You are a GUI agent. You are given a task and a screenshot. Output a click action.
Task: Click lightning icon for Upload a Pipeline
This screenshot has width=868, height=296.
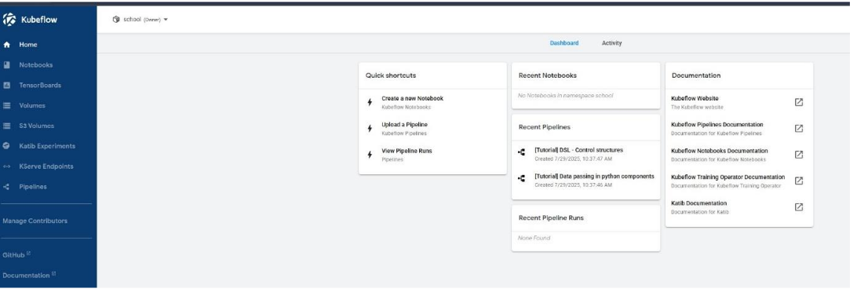pos(370,129)
